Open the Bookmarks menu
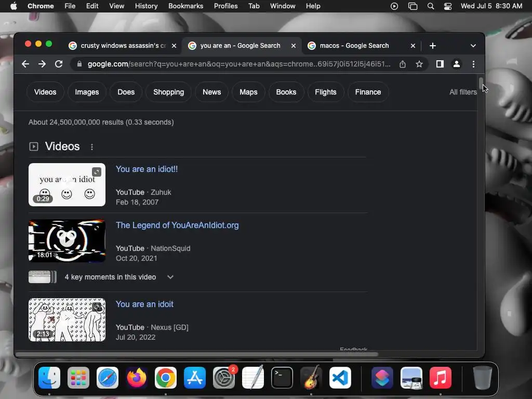 pos(185,6)
